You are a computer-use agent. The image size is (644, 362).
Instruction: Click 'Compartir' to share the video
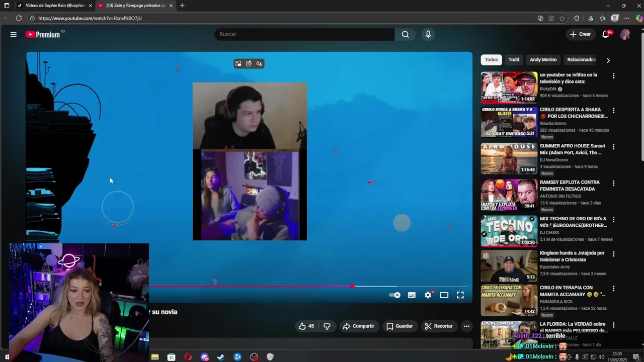click(x=358, y=326)
